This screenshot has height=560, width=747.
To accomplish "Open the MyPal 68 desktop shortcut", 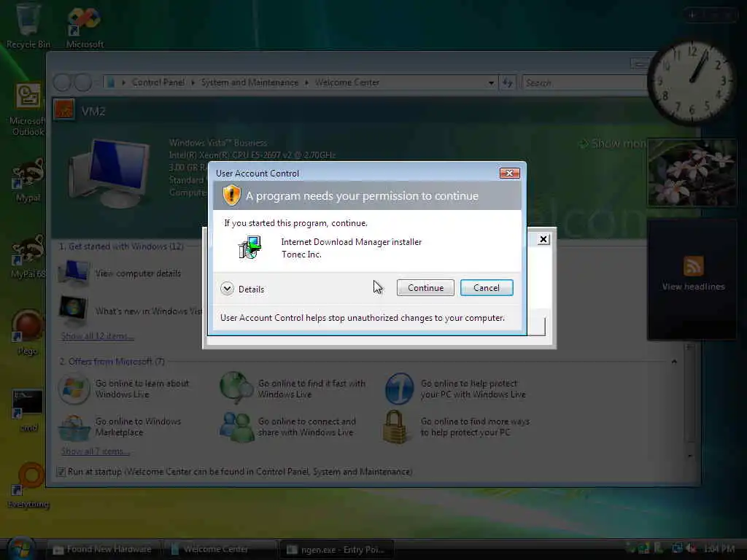I will pyautogui.click(x=28, y=257).
